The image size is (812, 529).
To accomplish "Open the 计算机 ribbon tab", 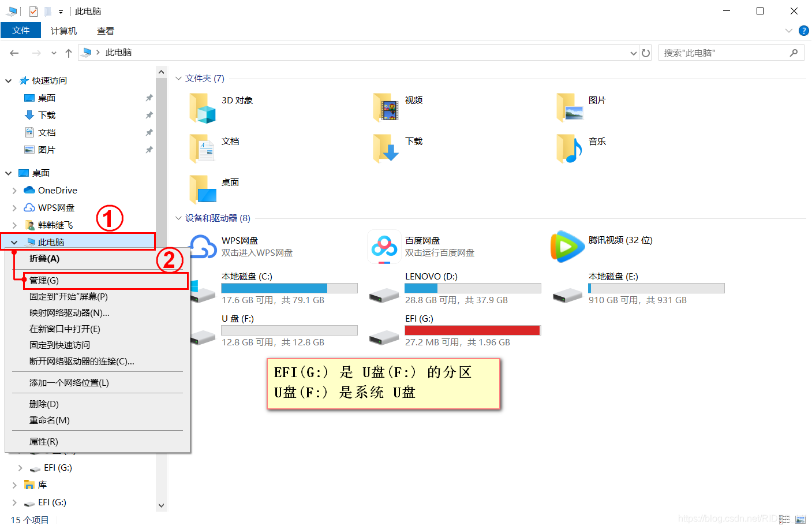I will (63, 31).
